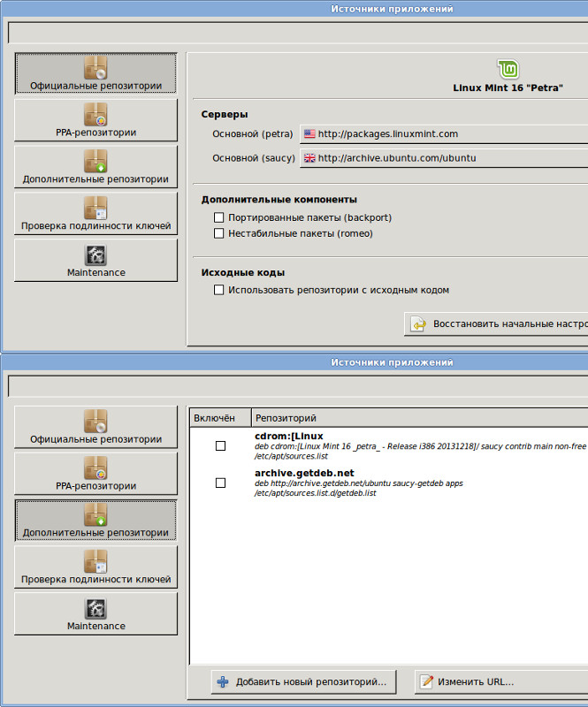Check "Использовать репозитории с исходным кодом"
This screenshot has height=707, width=588.
pos(219,290)
